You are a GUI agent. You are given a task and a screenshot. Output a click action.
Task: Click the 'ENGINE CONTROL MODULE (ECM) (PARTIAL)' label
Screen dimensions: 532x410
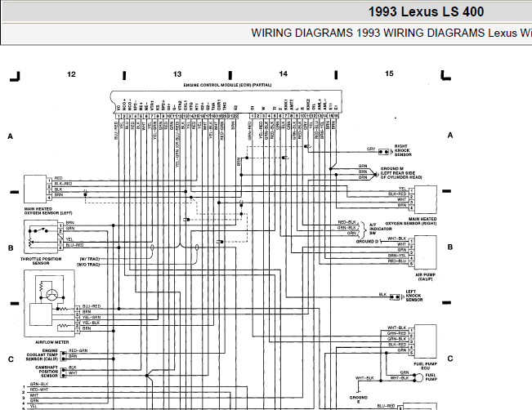[227, 85]
